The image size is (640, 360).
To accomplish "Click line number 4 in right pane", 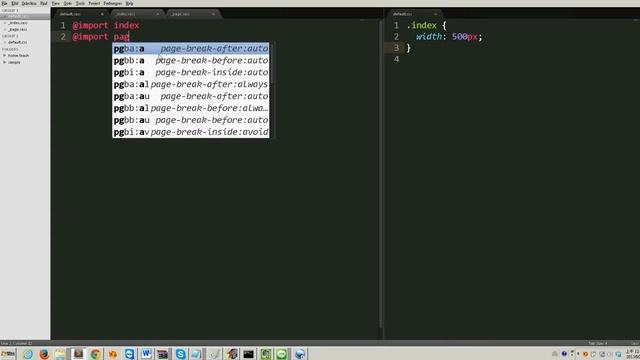I will (396, 59).
